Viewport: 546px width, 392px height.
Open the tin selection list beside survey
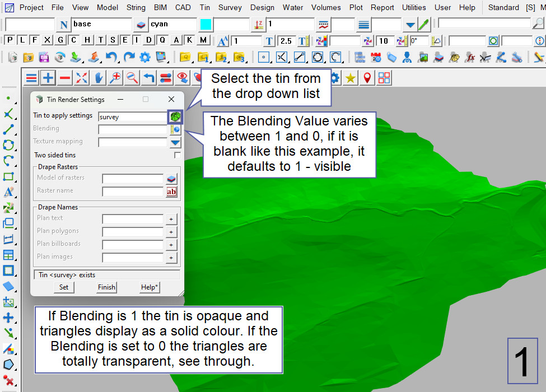[175, 116]
